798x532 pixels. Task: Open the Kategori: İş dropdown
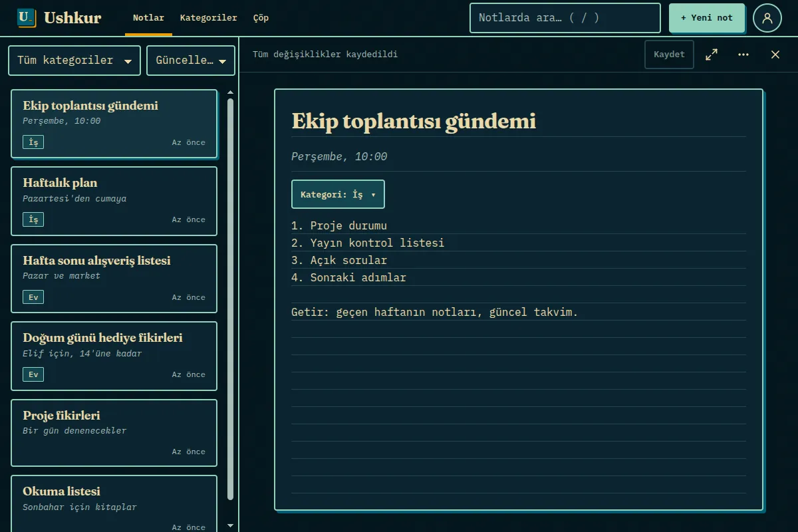(338, 194)
